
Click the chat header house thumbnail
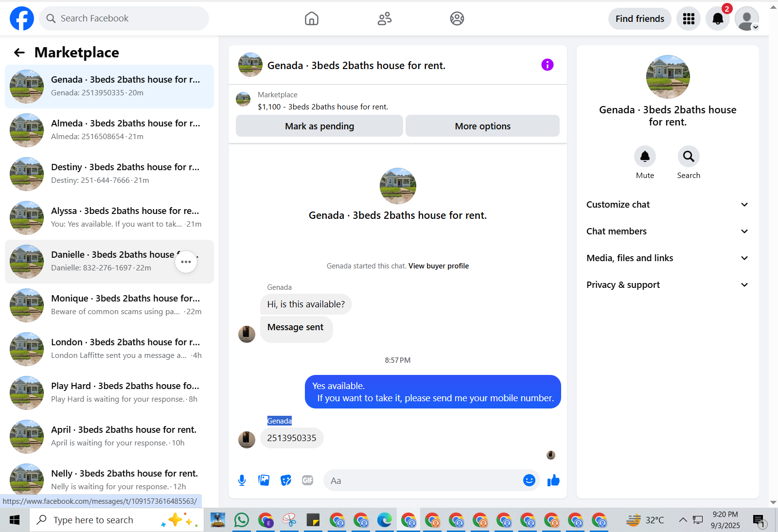pos(250,65)
